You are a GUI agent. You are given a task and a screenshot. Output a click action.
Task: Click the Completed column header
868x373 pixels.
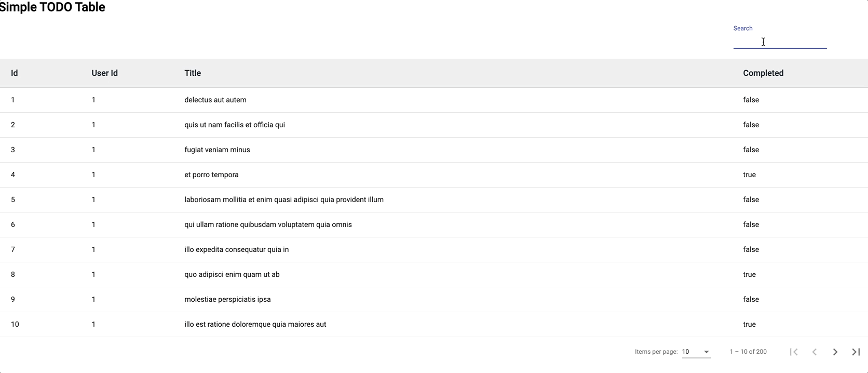point(763,73)
